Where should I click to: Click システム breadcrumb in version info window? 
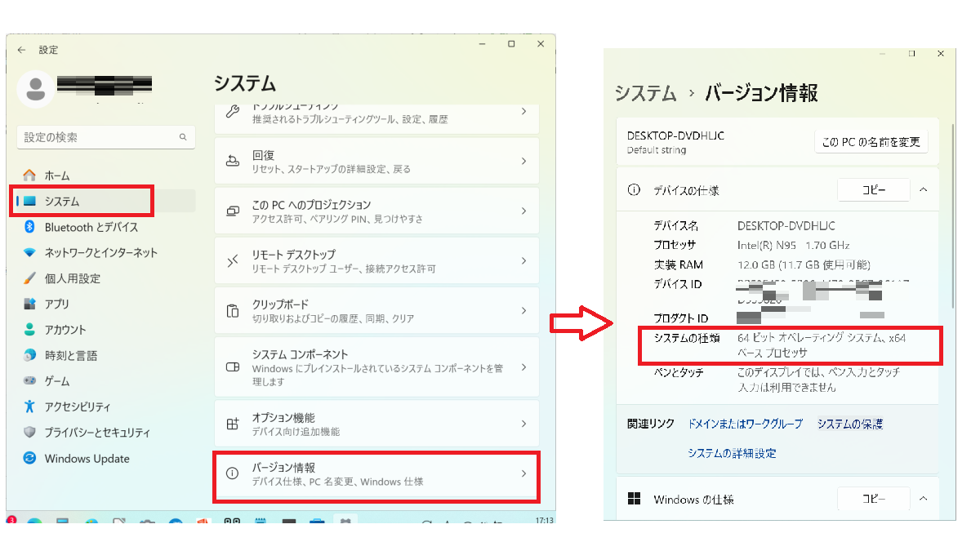pos(646,93)
